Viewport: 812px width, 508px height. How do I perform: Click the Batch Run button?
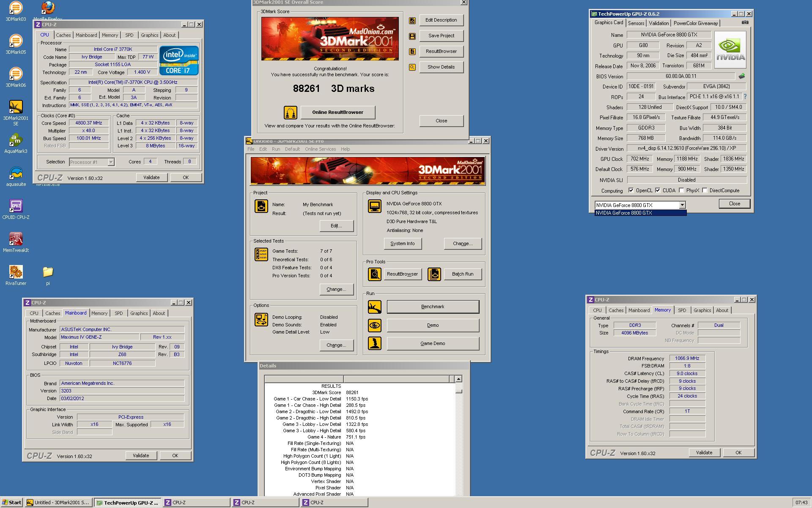[462, 274]
